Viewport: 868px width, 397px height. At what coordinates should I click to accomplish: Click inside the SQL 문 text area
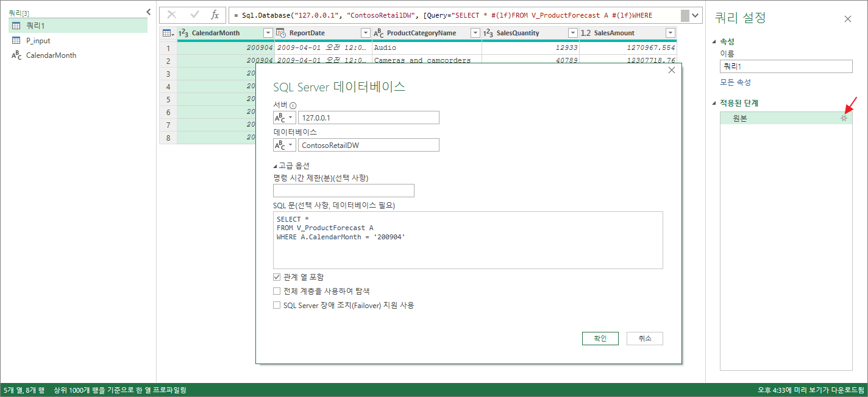point(468,240)
